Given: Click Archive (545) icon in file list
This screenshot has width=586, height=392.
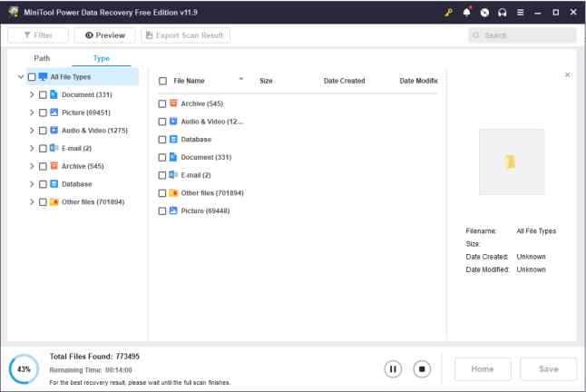Looking at the screenshot, I should click(x=173, y=103).
